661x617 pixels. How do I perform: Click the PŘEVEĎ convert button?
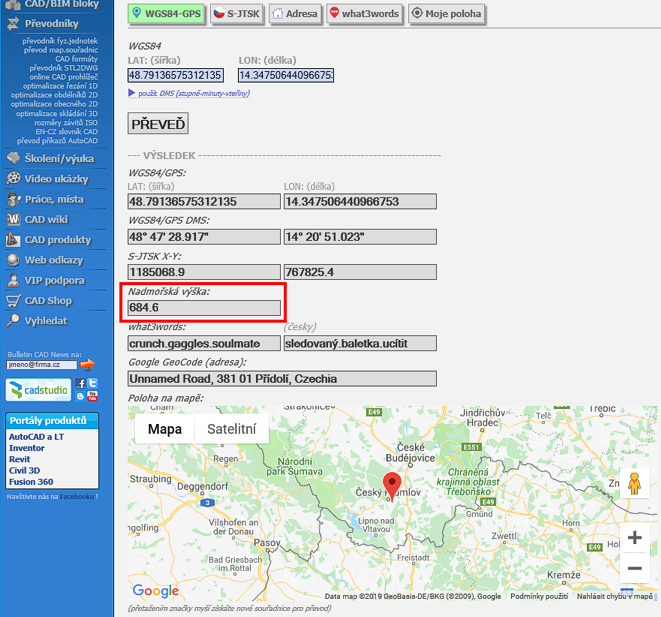pyautogui.click(x=158, y=124)
